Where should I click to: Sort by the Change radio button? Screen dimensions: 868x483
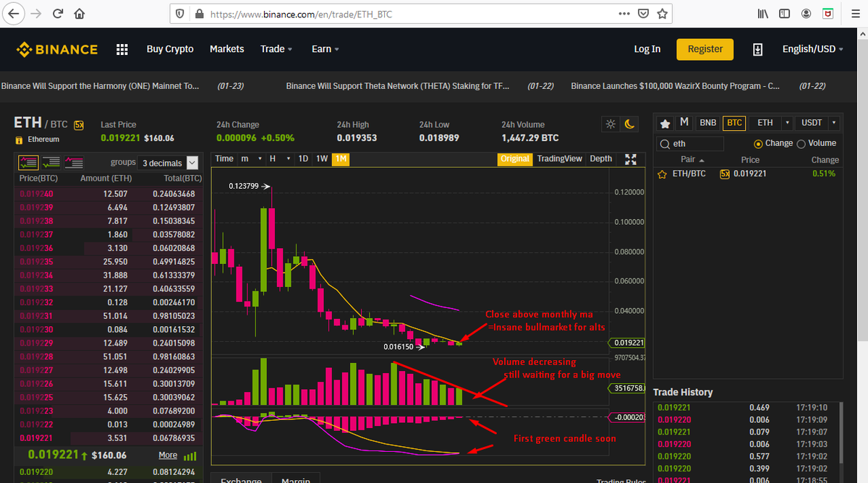pos(759,143)
